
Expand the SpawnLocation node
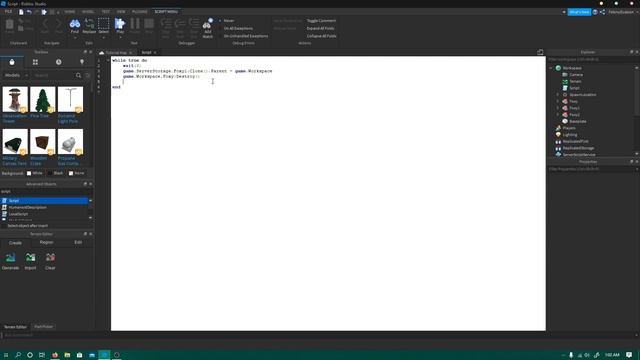(558, 95)
